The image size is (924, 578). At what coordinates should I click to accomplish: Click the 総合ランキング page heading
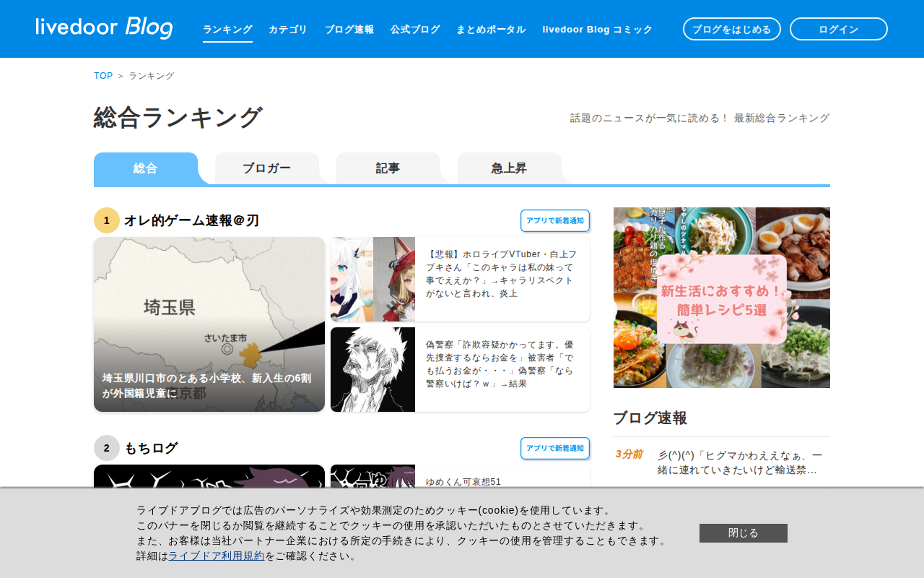(178, 117)
